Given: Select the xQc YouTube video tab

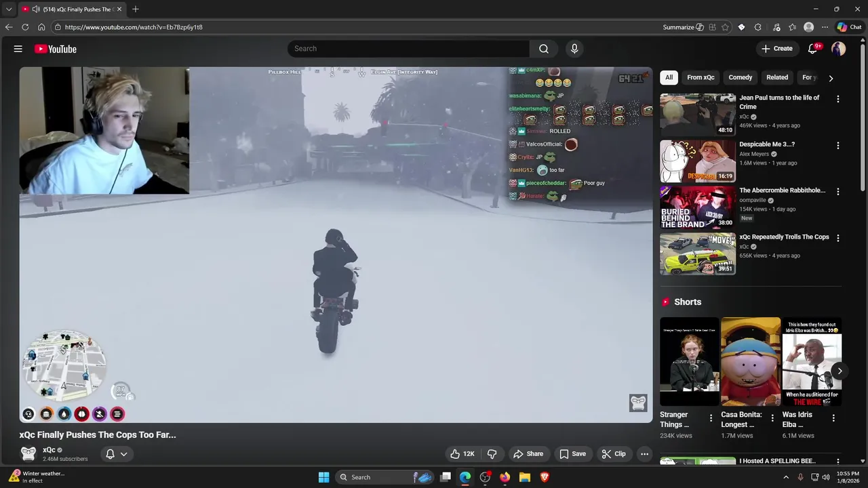Looking at the screenshot, I should coord(71,9).
